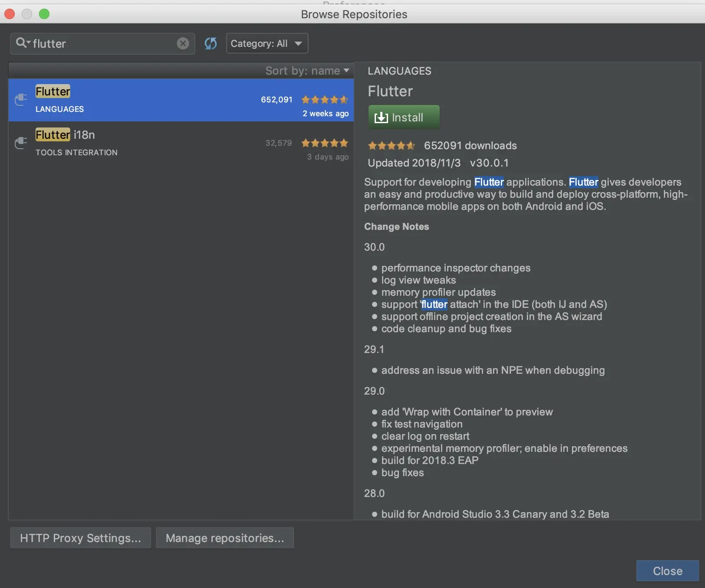Click Flutter's star rating in the list
705x588 pixels.
pyautogui.click(x=324, y=100)
